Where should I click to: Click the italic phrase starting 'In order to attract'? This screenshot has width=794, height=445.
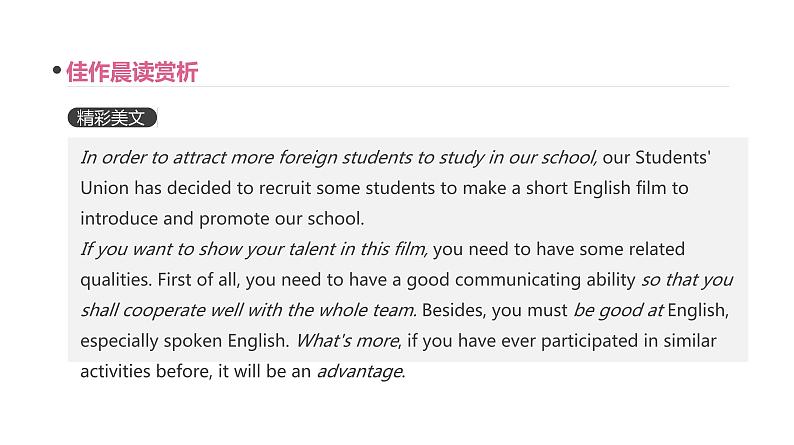(x=339, y=157)
